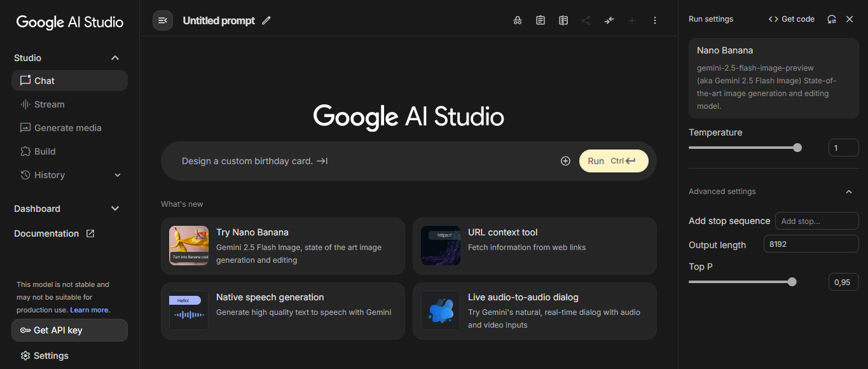Open the more options three-dot menu
The width and height of the screenshot is (868, 369).
point(655,20)
